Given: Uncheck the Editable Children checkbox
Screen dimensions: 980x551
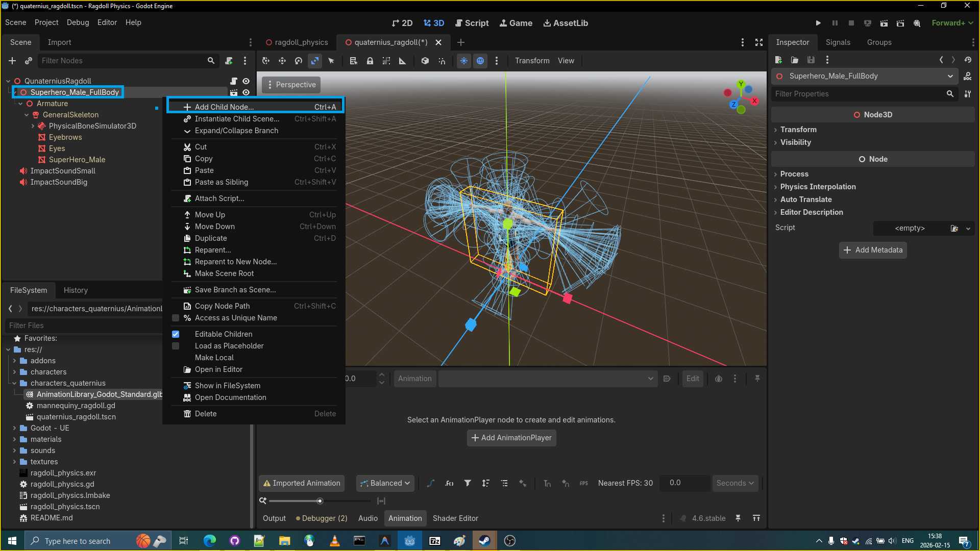Looking at the screenshot, I should click(176, 334).
